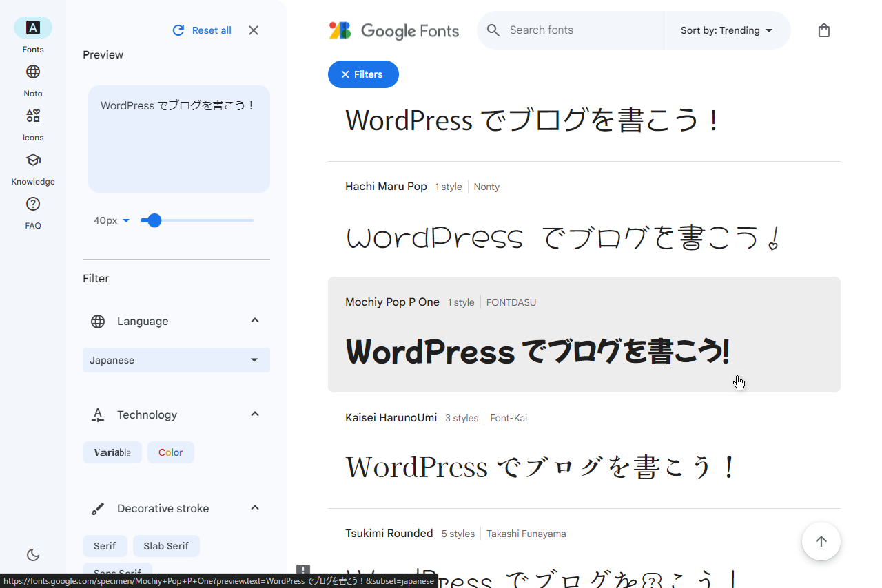882x588 pixels.
Task: Click the search magnifier icon
Action: coord(493,30)
